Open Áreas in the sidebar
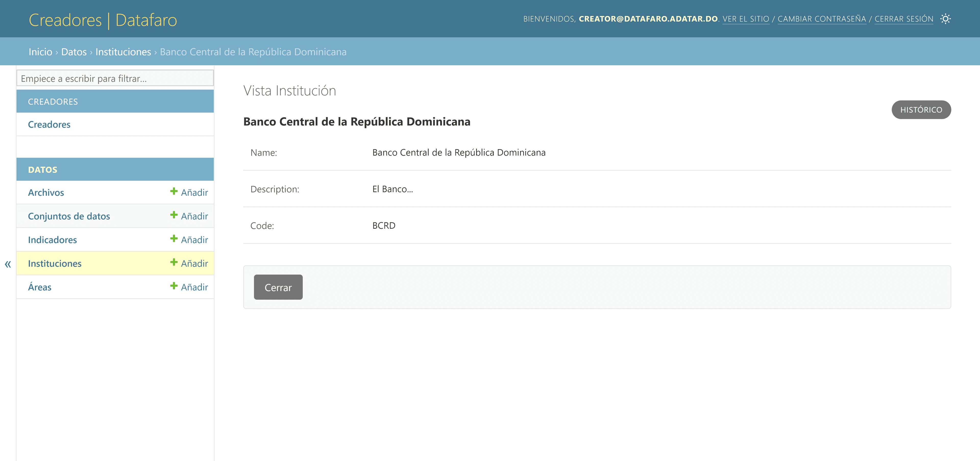Screen dimensions: 980x461 click(x=40, y=287)
